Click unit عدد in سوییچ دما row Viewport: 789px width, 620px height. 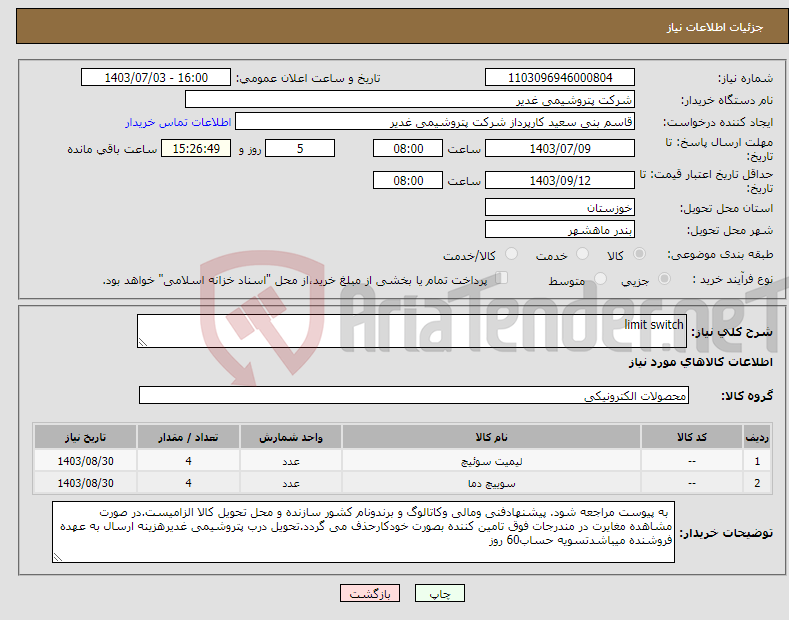tap(291, 483)
